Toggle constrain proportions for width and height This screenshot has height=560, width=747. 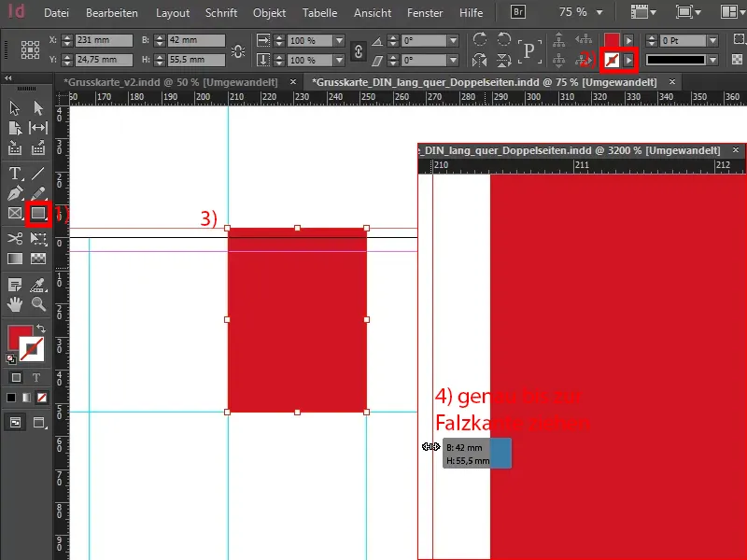(x=238, y=50)
